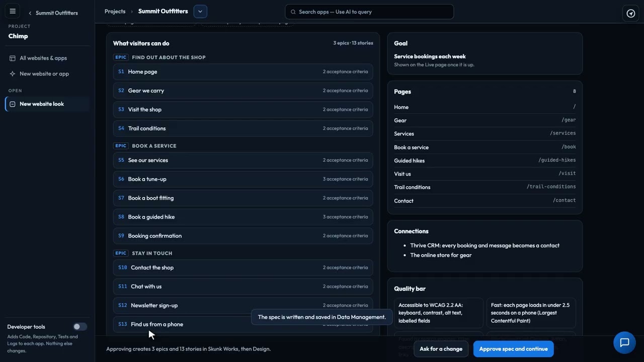Open All websites & apps
The height and width of the screenshot is (362, 644).
(x=47, y=58)
